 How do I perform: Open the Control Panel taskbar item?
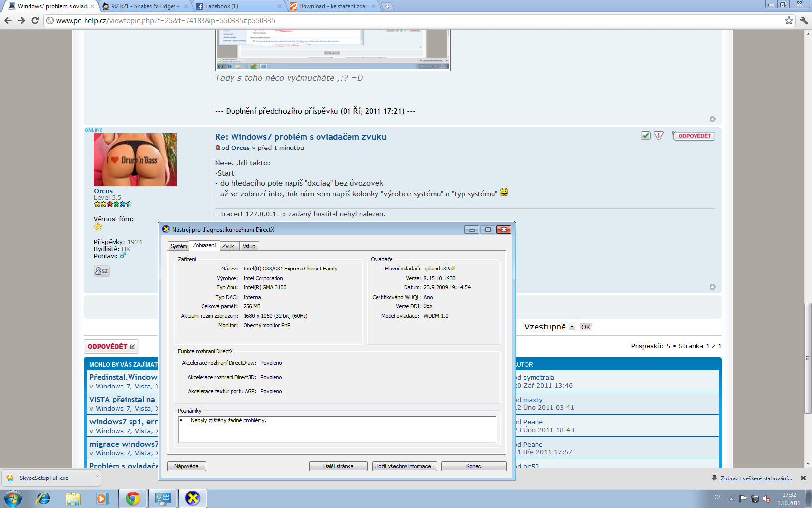coord(162,498)
